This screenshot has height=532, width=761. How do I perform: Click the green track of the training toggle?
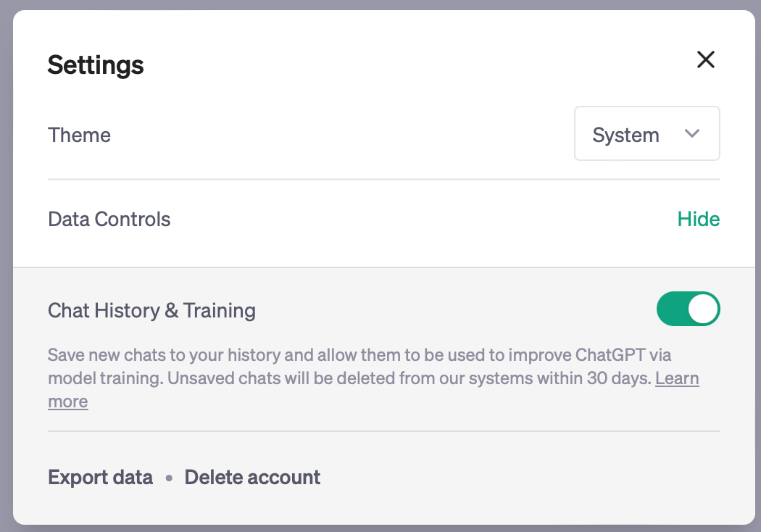[x=672, y=309]
